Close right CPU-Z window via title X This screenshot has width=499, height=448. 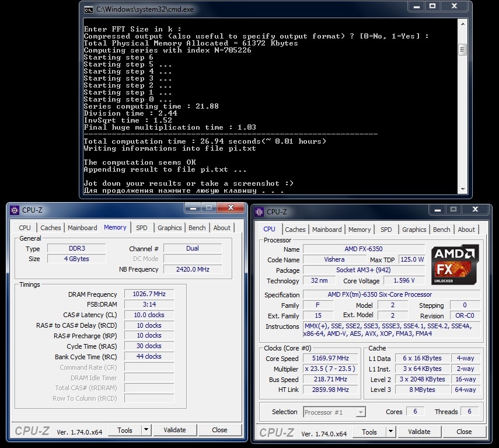[x=475, y=210]
